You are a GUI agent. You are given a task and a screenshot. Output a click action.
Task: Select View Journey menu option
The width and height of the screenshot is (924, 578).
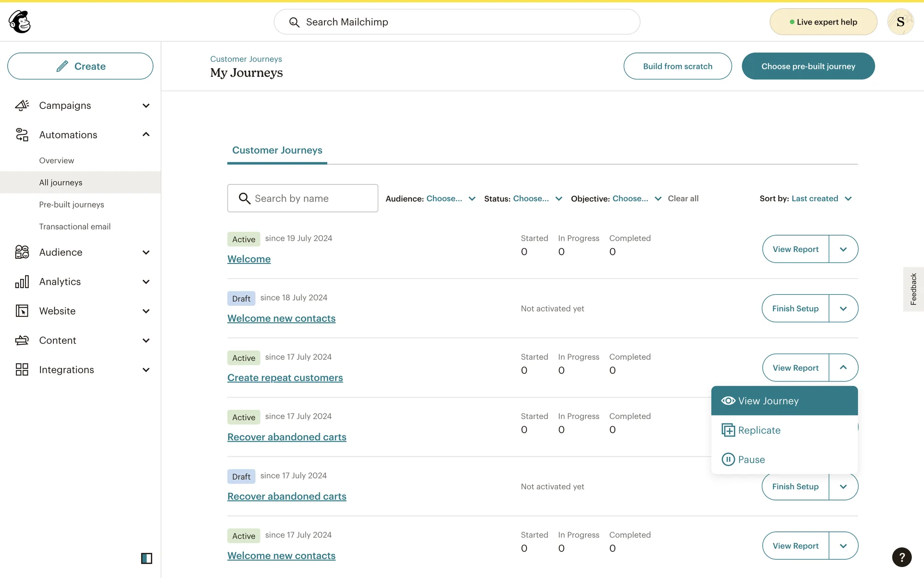click(x=768, y=401)
